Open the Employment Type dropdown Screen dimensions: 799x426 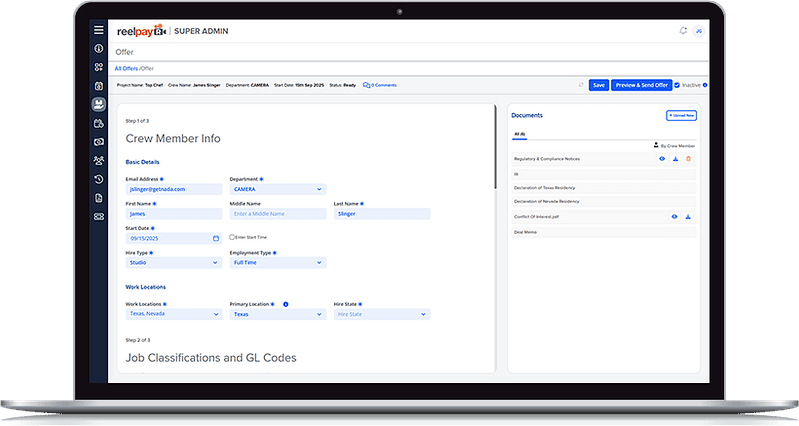pos(278,263)
